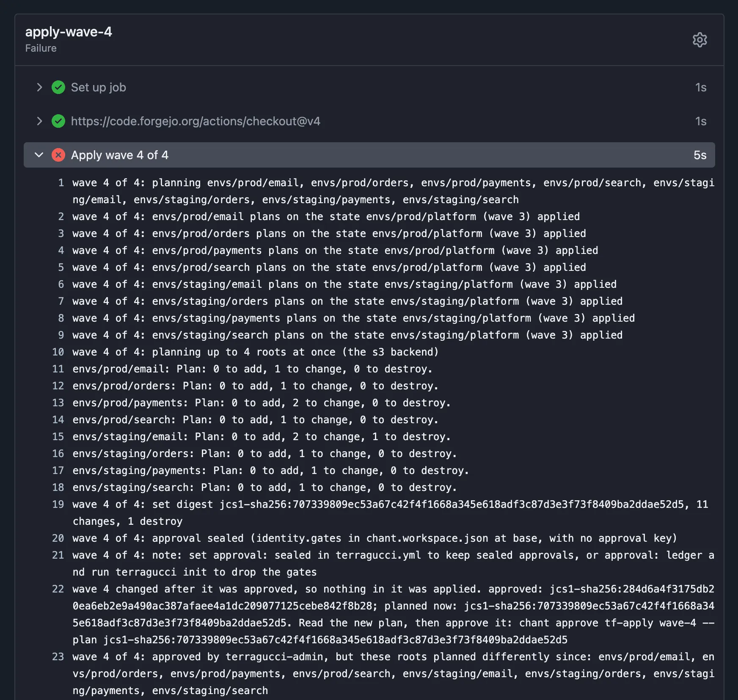Select log line number 19
This screenshot has height=700, width=738.
pos(58,504)
